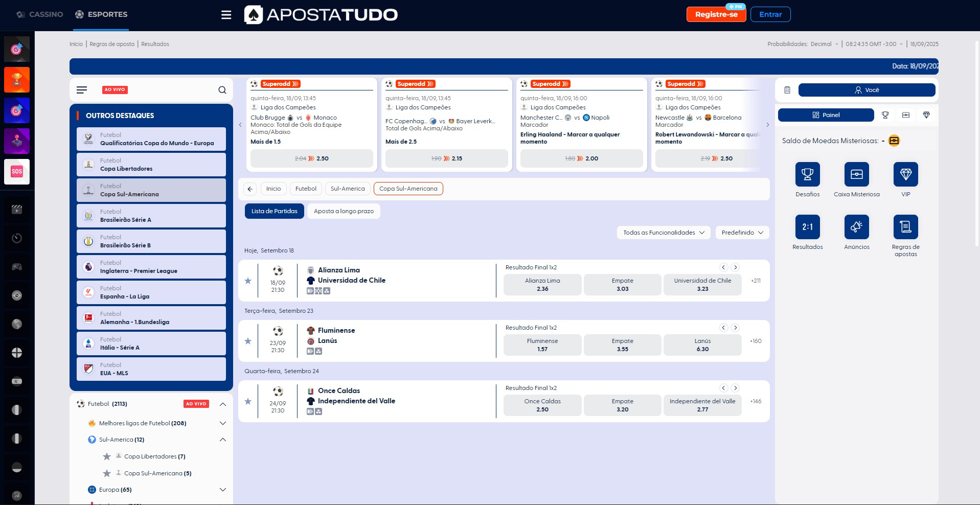Favorite the Once Caldas vs Independiente del Valle match
The image size is (980, 505).
point(248,401)
